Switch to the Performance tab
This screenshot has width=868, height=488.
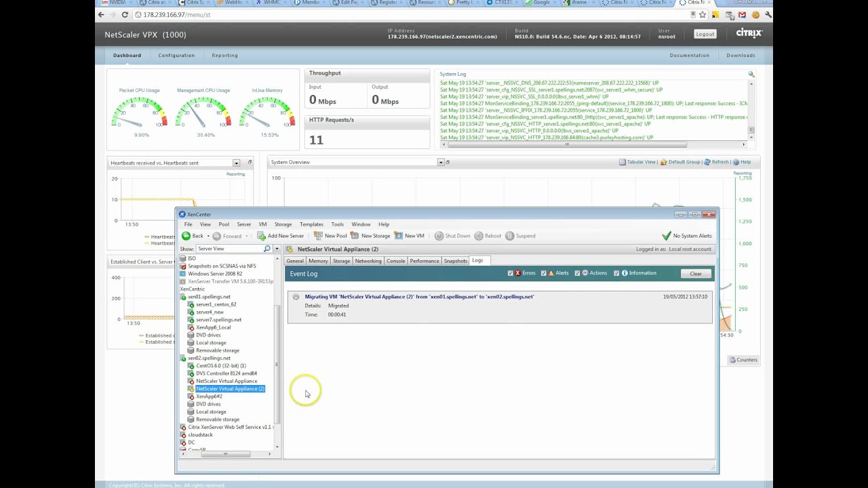point(425,261)
